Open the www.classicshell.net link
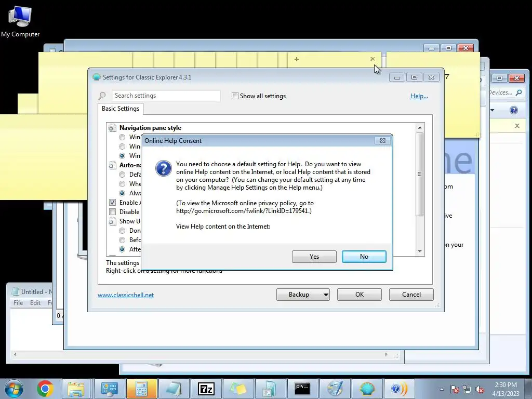This screenshot has height=399, width=532. point(126,295)
